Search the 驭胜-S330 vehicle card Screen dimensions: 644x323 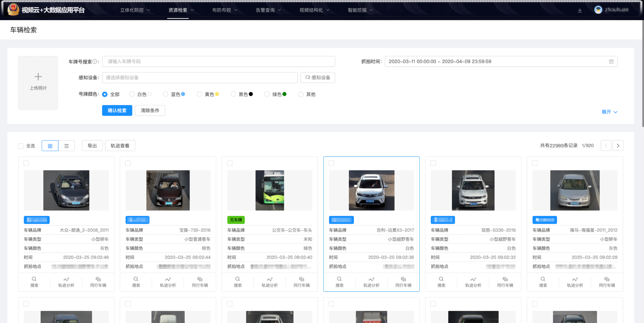[441, 282]
